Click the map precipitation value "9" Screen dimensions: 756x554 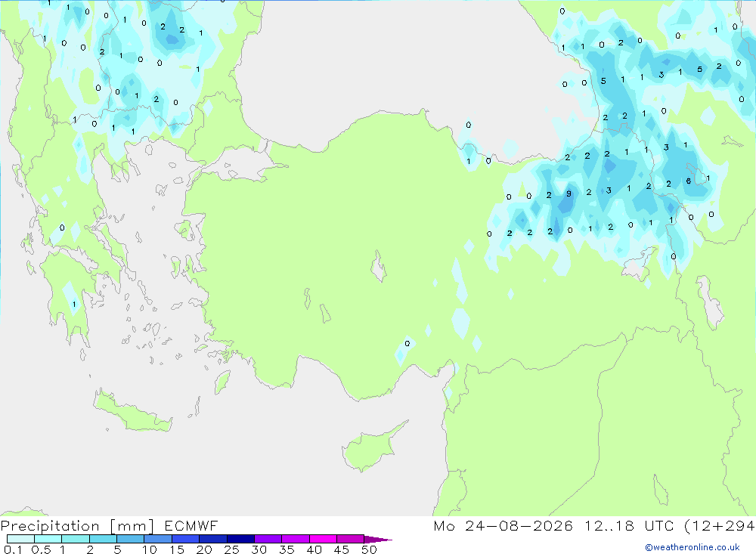pos(569,193)
